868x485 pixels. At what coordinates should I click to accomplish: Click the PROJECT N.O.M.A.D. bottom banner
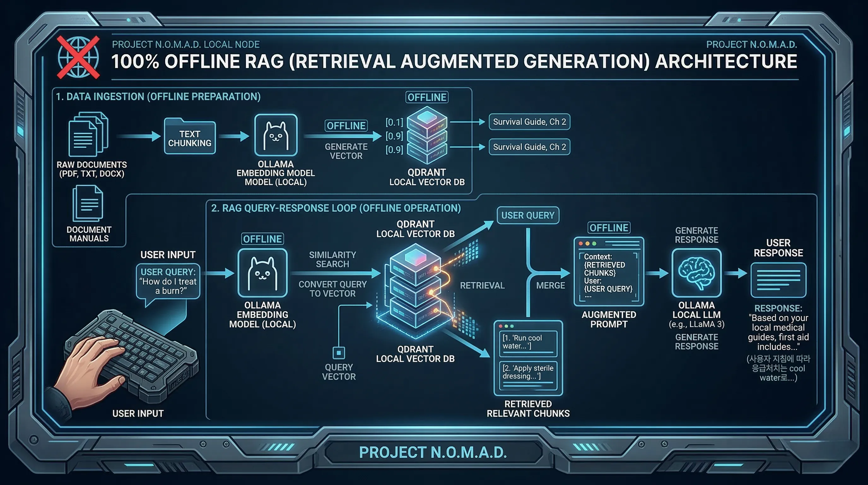point(433,452)
